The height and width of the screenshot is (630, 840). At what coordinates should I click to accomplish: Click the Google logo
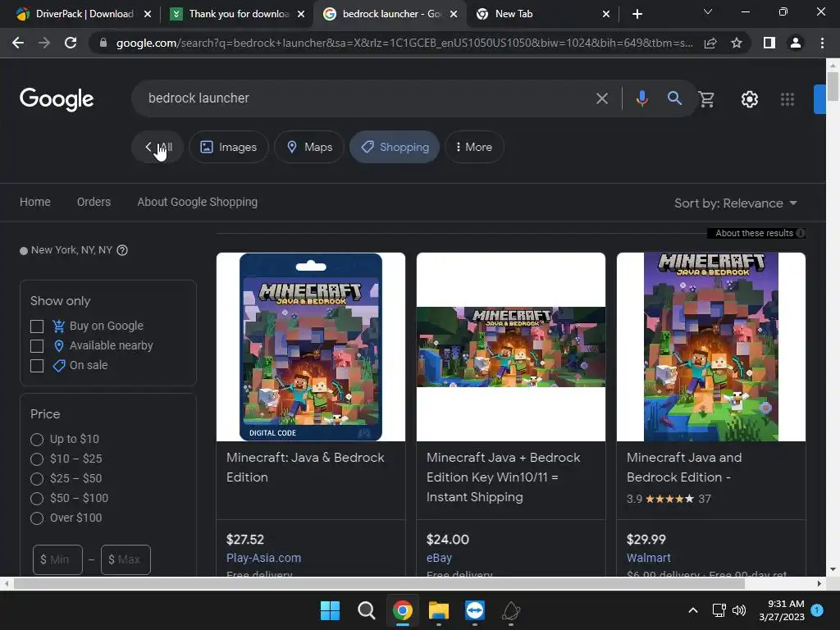pos(57,99)
